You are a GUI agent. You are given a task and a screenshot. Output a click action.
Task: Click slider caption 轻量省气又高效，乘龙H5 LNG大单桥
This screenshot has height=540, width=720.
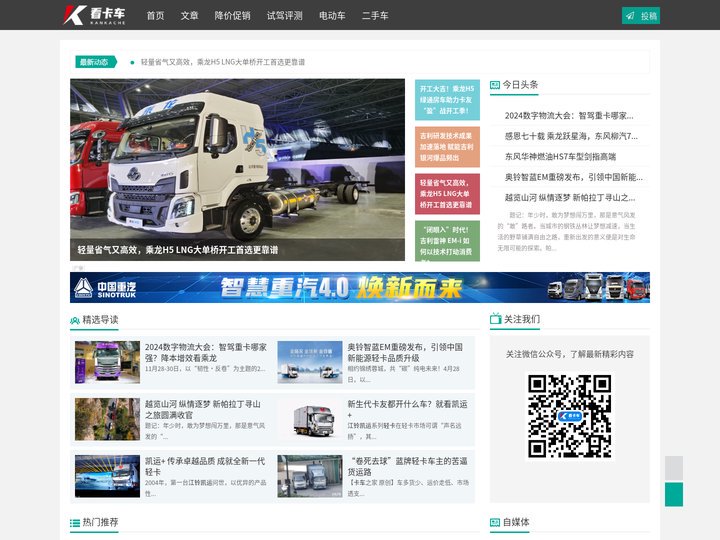[178, 250]
